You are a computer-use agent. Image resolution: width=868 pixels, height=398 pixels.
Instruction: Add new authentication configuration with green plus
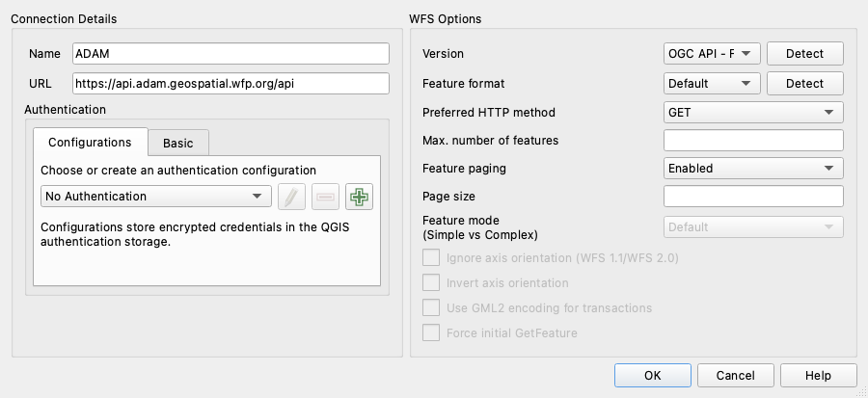point(360,197)
